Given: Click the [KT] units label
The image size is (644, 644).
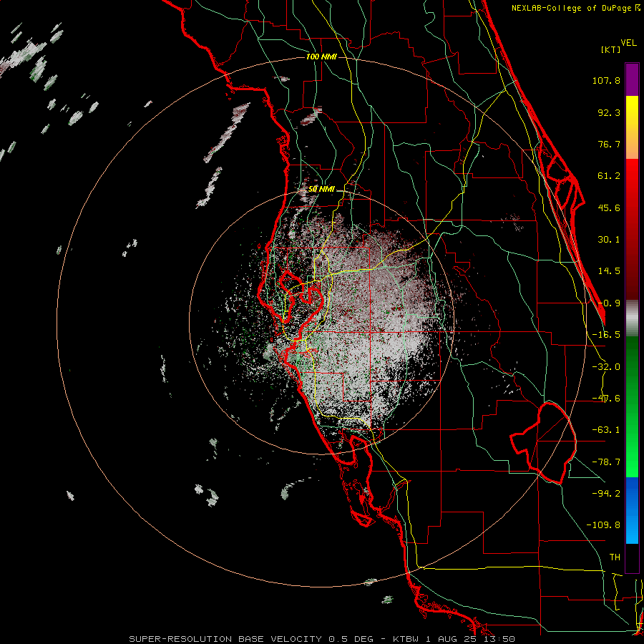Looking at the screenshot, I should pyautogui.click(x=611, y=49).
